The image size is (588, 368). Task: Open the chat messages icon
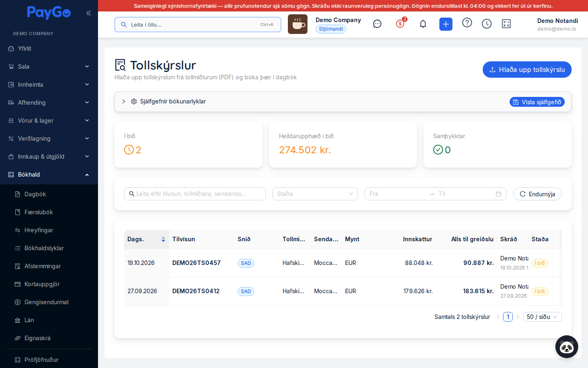pos(377,24)
